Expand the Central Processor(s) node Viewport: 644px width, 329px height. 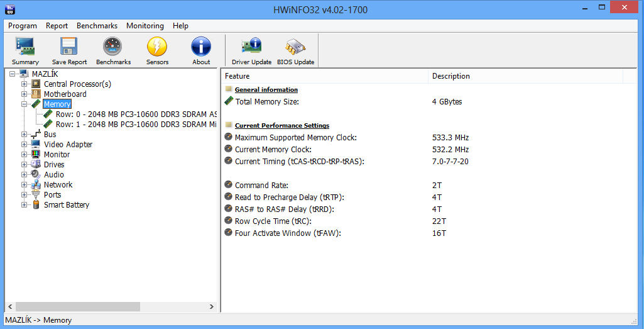click(x=25, y=84)
